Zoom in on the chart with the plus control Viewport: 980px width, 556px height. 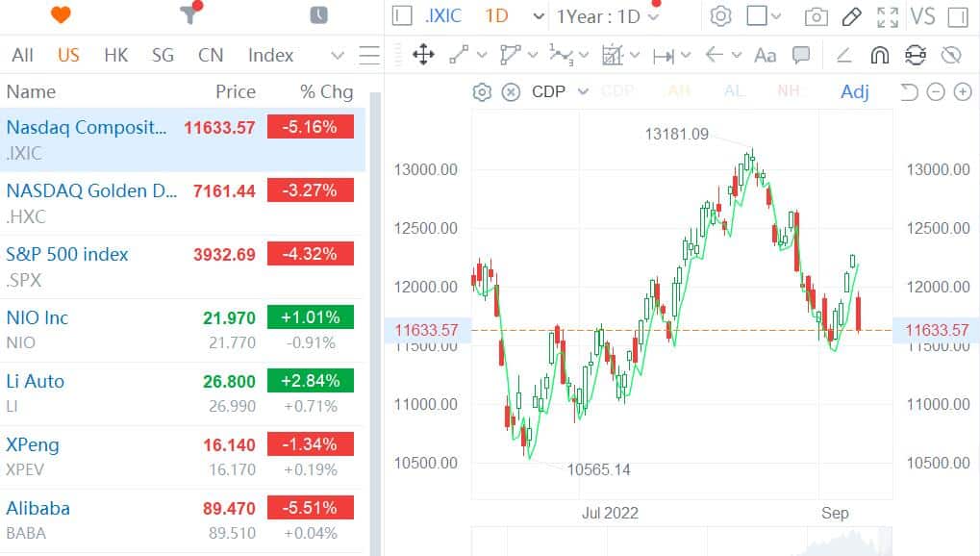coord(962,91)
